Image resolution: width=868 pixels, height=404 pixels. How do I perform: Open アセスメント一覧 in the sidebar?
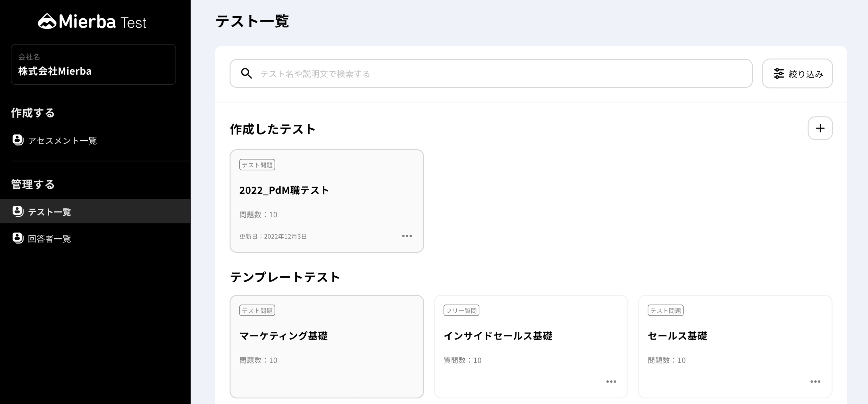tap(62, 141)
